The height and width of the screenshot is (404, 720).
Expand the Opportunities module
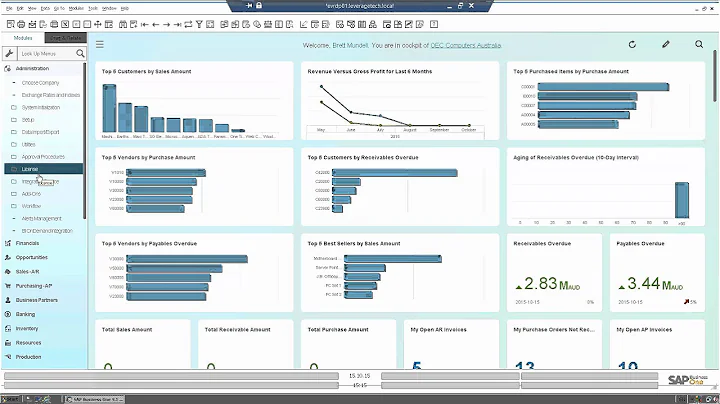tap(32, 258)
